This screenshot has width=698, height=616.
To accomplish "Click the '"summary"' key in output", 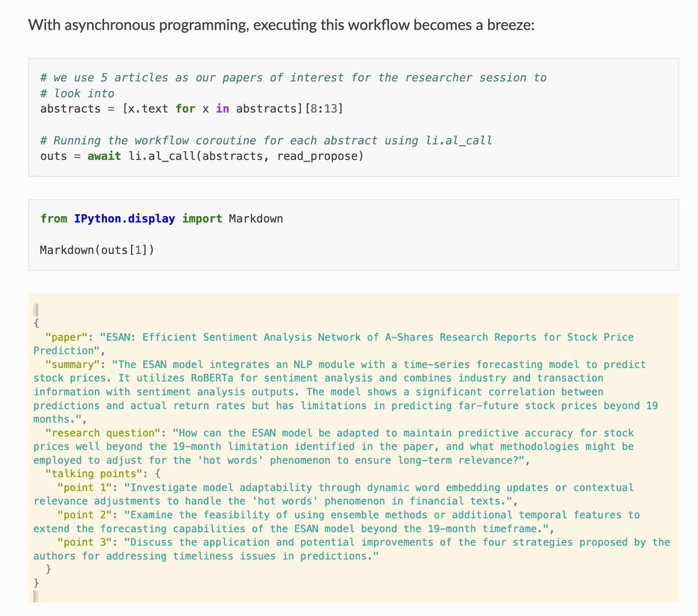I will click(x=72, y=365).
